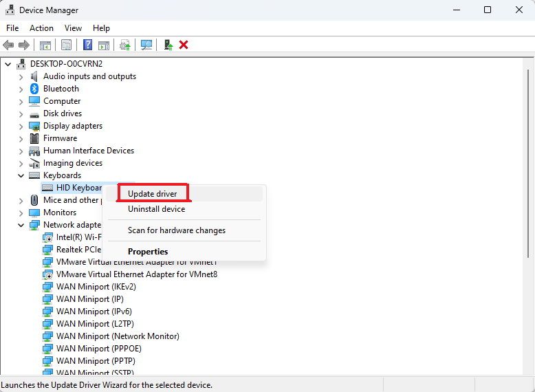Select the Display adapters icon
Image resolution: width=535 pixels, height=392 pixels.
point(34,126)
